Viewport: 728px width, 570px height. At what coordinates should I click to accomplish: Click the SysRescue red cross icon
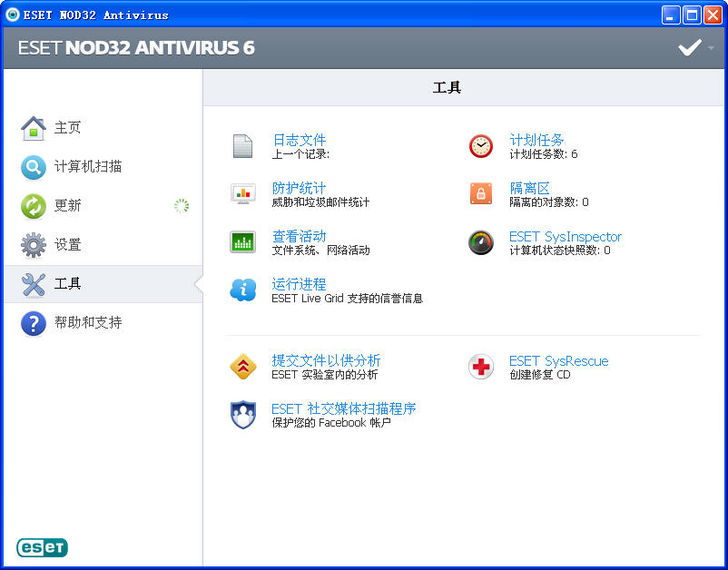[480, 367]
